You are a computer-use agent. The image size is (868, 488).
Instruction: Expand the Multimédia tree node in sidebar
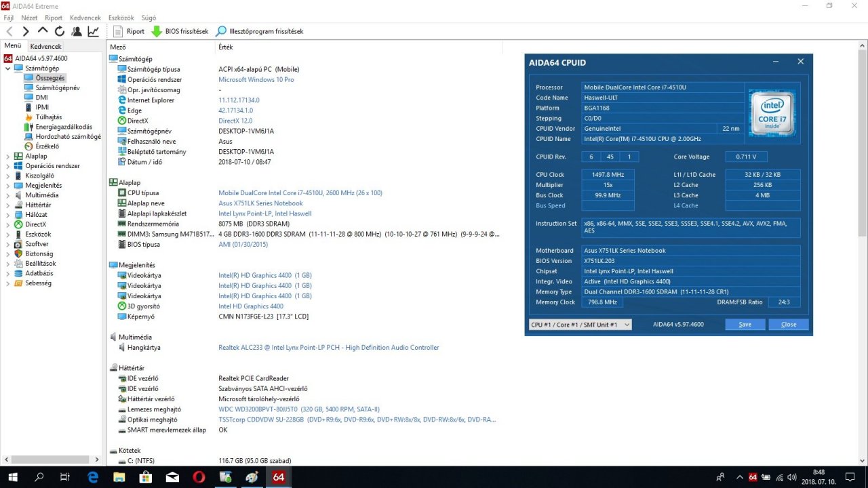click(x=7, y=195)
